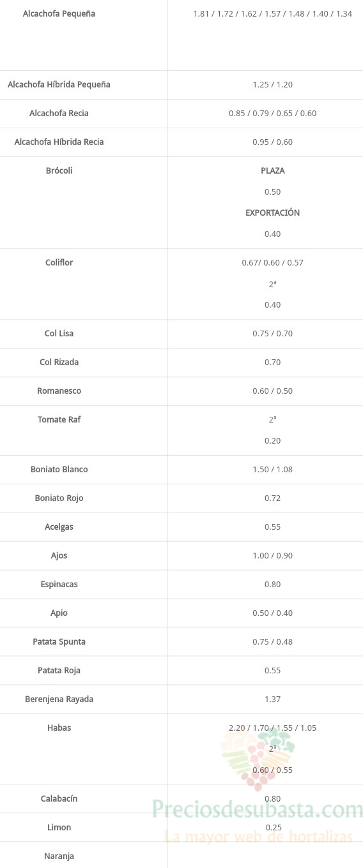Viewport: 363px width, 868px height.
Task: Click the Preciosdesubasta.com watermark text
Action: pyautogui.click(x=258, y=810)
